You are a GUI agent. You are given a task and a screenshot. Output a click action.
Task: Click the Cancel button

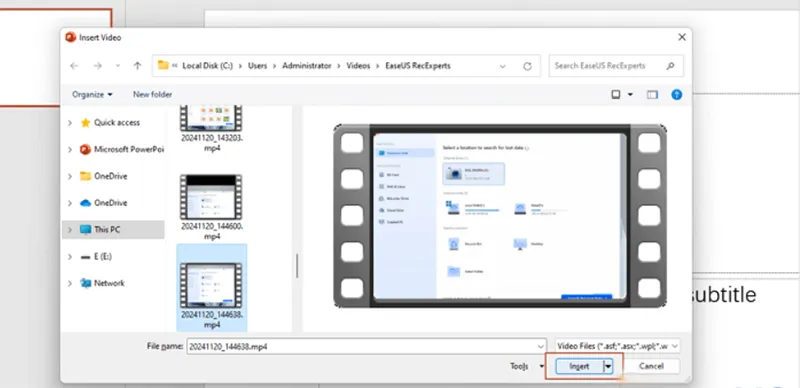(x=652, y=366)
